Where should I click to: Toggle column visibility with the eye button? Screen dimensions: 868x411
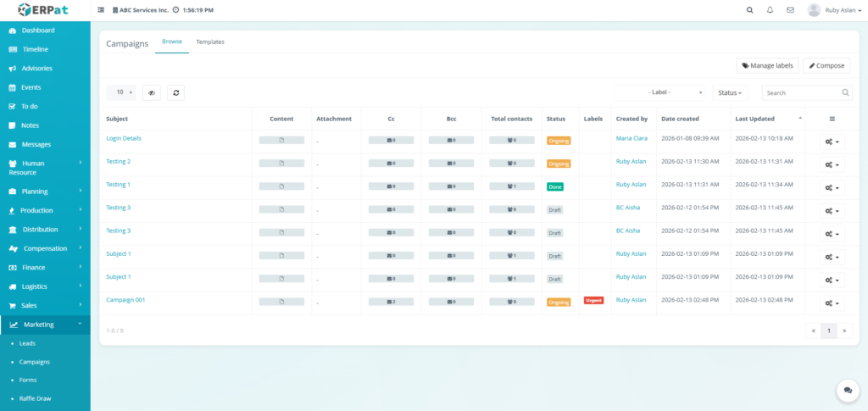[152, 92]
